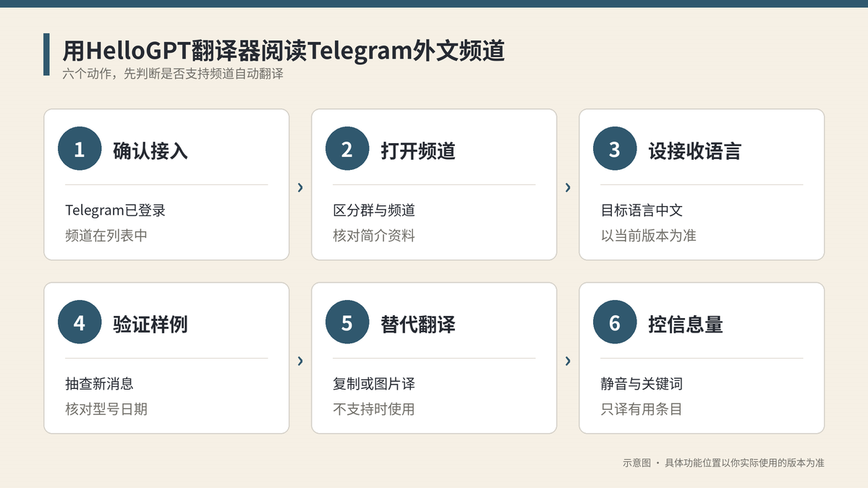Select the line 频道在列表中

[106, 235]
